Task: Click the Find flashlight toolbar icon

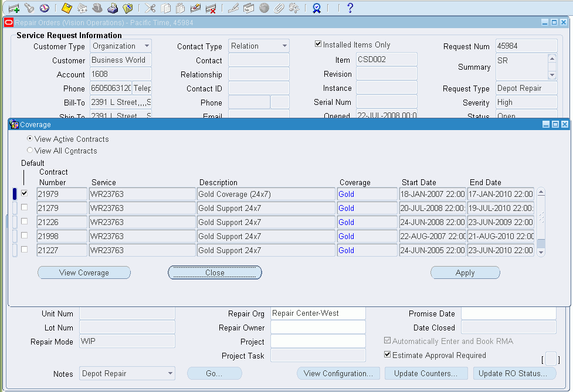Action: click(x=29, y=8)
